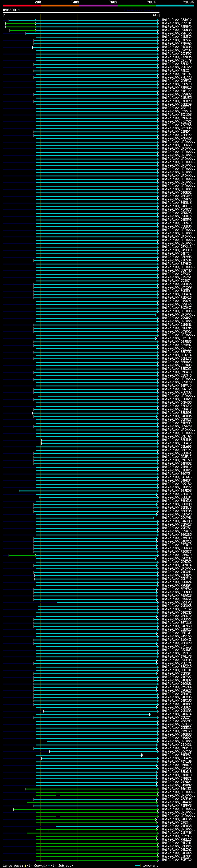The image size is (197, 868).
Task: Click the UniRef100_Q7PRC2 label
Action: (177, 487)
